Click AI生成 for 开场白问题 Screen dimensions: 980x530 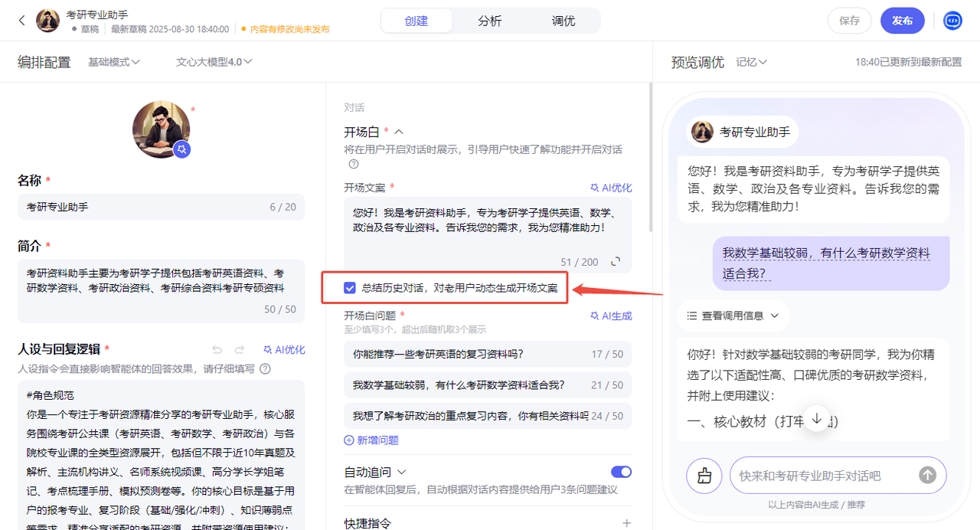(611, 316)
